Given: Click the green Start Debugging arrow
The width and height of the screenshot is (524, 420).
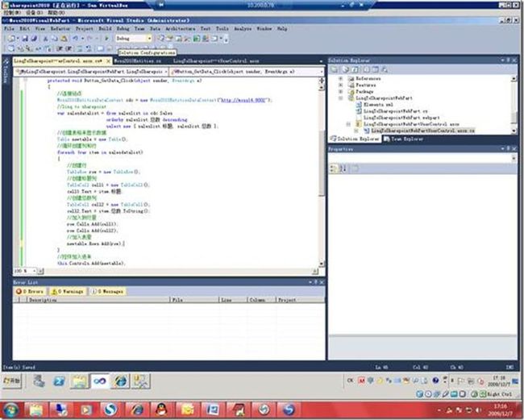Looking at the screenshot, I should 106,39.
